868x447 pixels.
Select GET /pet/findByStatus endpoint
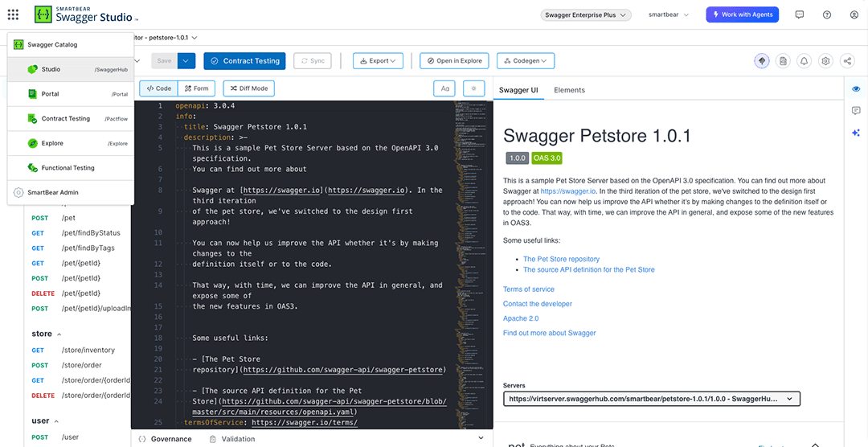pos(77,233)
